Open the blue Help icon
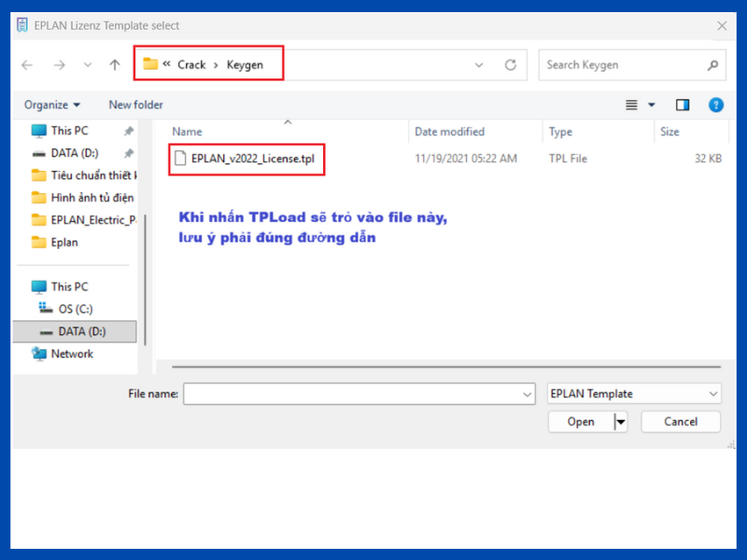 716,105
